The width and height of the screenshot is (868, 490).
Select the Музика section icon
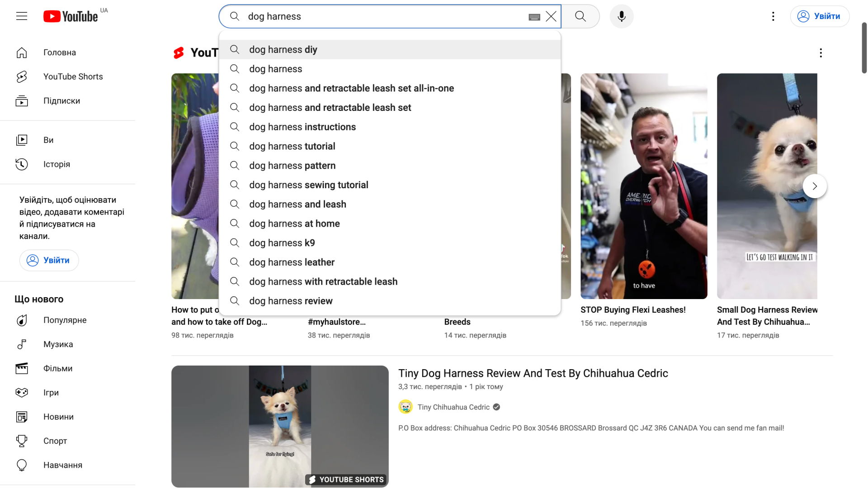pos(22,344)
